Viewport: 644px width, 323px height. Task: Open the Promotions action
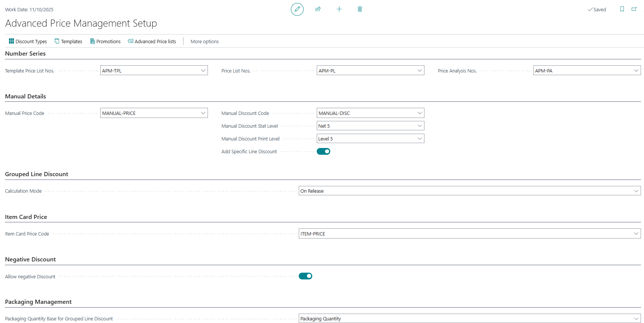(105, 41)
